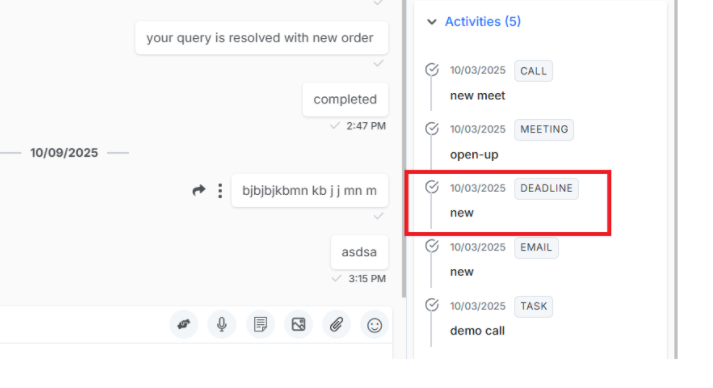The height and width of the screenshot is (388, 713).
Task: Toggle completion check on TASK activity
Action: tap(432, 305)
